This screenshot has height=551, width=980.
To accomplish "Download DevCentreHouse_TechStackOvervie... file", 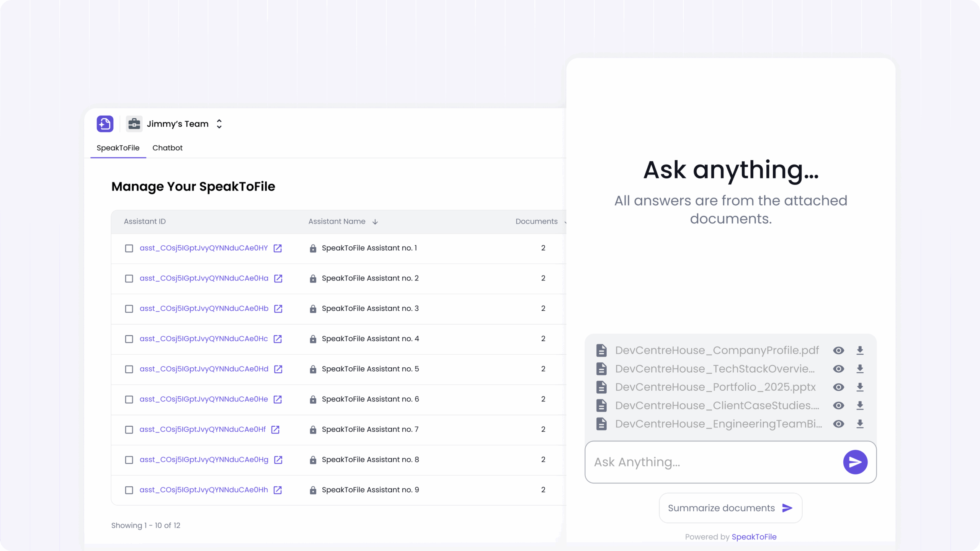I will click(860, 369).
